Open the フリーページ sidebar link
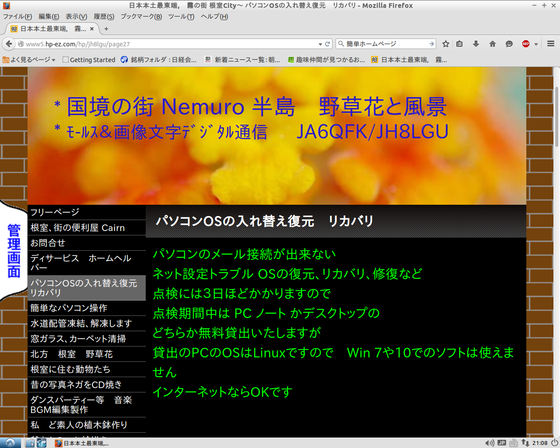The width and height of the screenshot is (560, 448). [87, 212]
